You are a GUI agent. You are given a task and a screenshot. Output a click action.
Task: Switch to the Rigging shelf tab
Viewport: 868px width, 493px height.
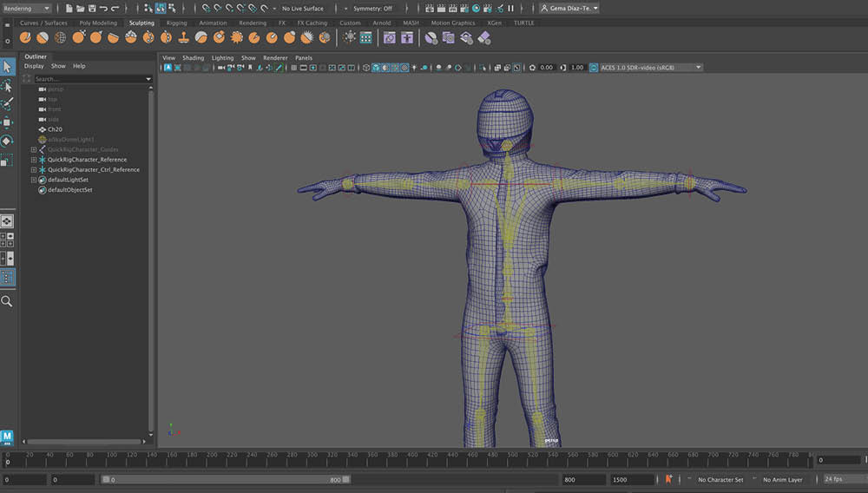(x=176, y=23)
